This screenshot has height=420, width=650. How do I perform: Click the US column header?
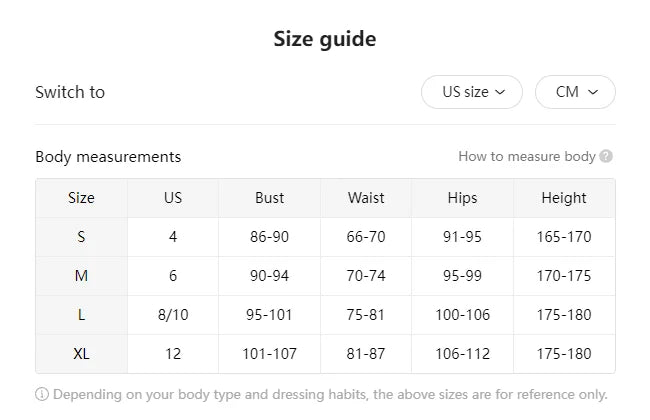(x=173, y=198)
